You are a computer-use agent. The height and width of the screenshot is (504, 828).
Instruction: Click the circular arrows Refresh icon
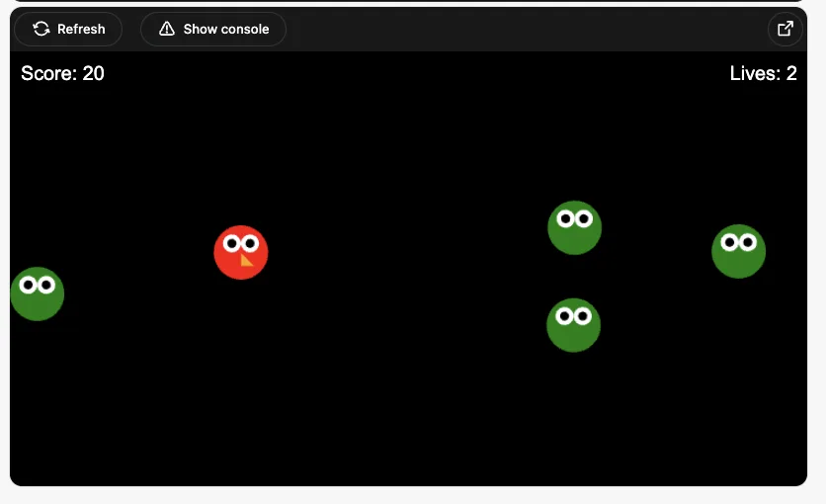41,29
